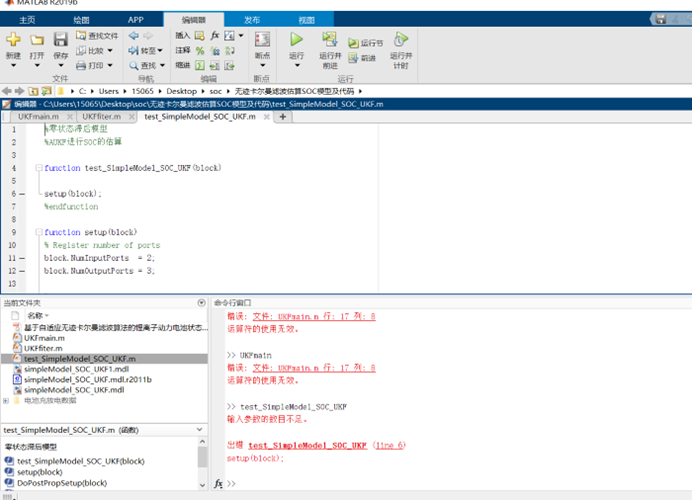Viewport: 692px width, 500px height.
Task: Click the 新建 (New) file icon
Action: pos(13,40)
